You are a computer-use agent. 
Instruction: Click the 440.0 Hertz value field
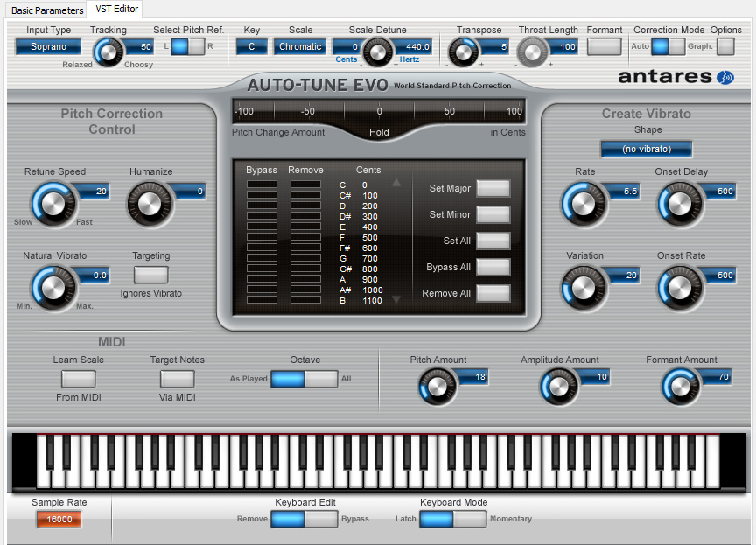point(413,47)
